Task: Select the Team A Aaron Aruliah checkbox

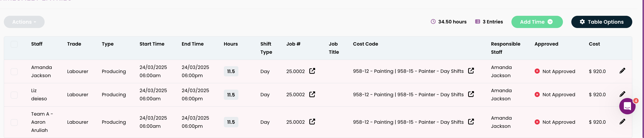Action: (14, 122)
